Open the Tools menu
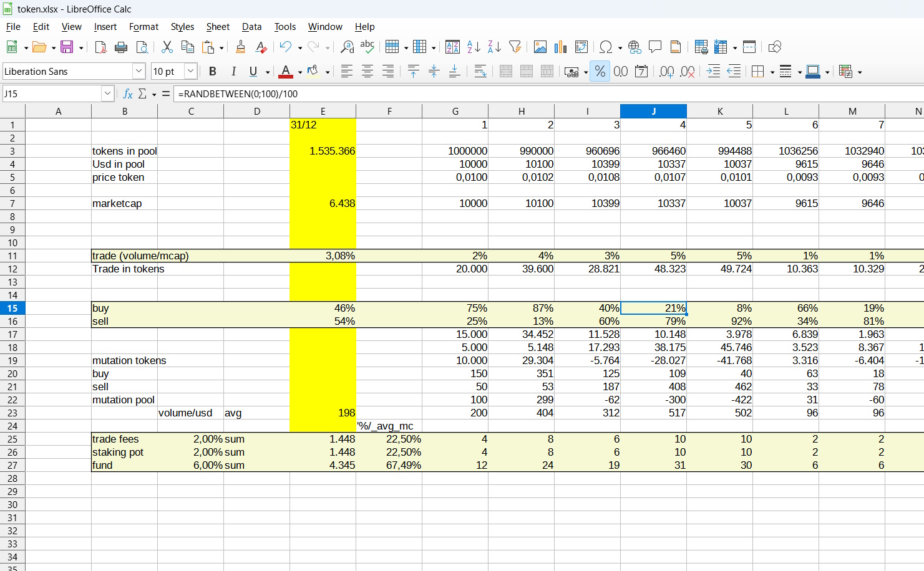The height and width of the screenshot is (571, 924). click(x=285, y=27)
